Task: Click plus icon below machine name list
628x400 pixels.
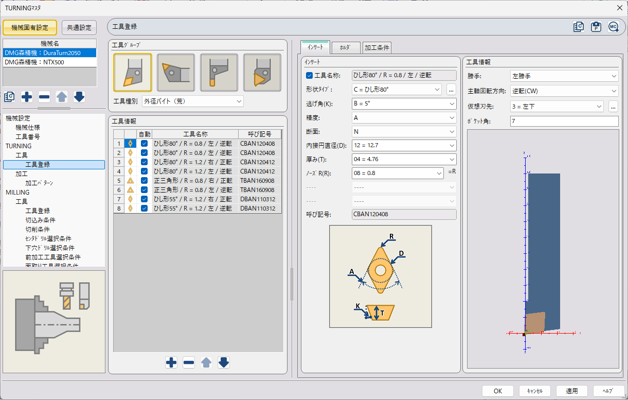Action: [27, 97]
